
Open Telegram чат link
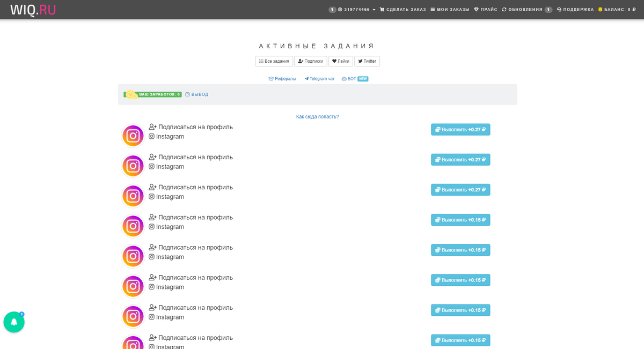(319, 79)
